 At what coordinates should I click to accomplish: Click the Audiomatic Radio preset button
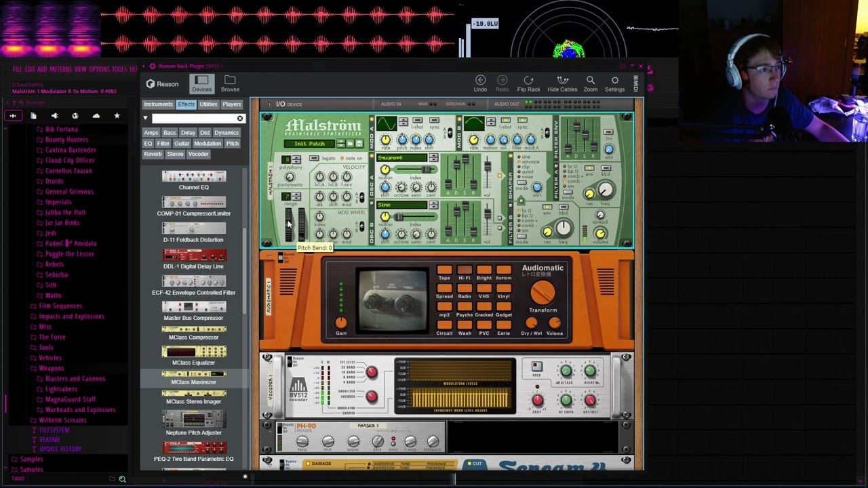pos(464,289)
